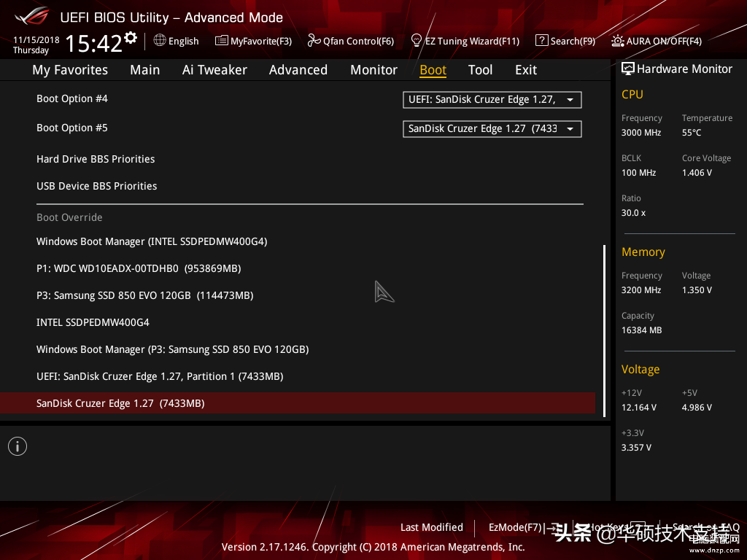Click the Search question mark icon
The height and width of the screenshot is (560, 747).
542,41
